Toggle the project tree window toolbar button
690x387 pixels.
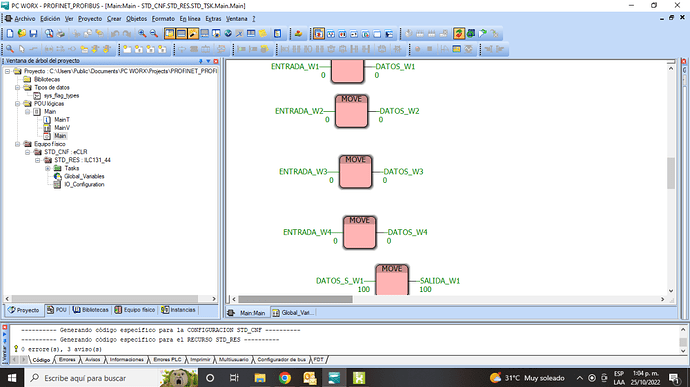169,33
